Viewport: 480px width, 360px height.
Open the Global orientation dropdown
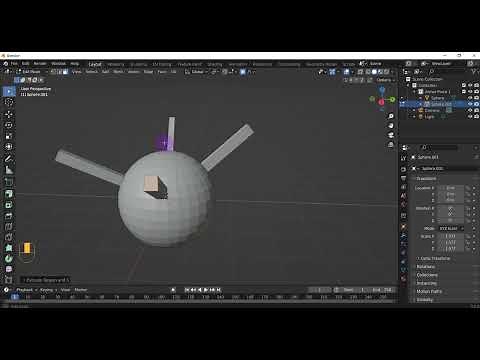click(197, 72)
